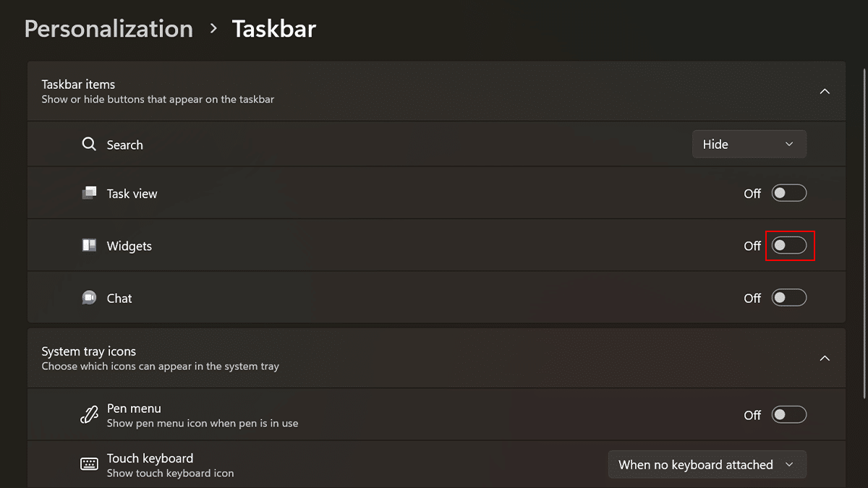Viewport: 868px width, 488px height.
Task: Click the Widgets icon
Action: point(89,246)
